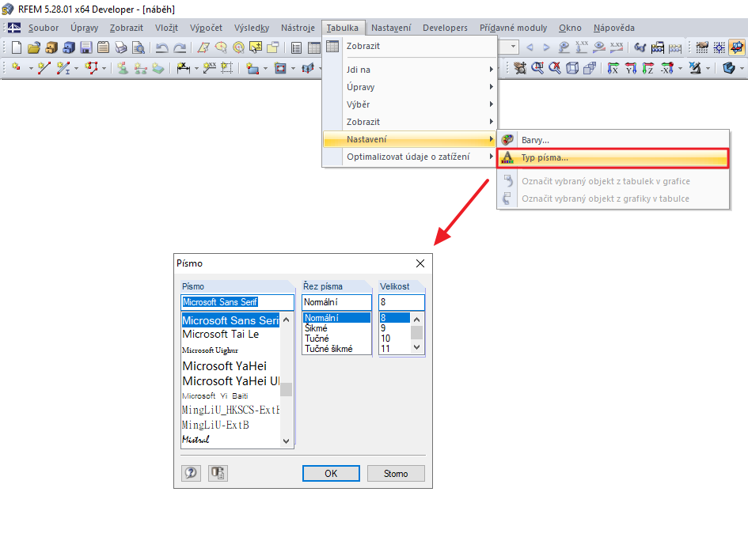Select Barvy... in Nastavení submenu
748x560 pixels.
tap(613, 140)
